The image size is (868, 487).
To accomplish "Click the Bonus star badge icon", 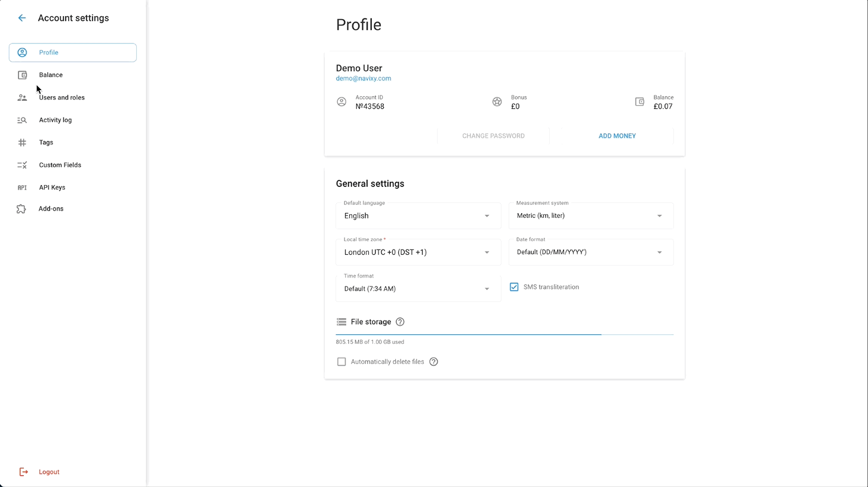I will (x=497, y=102).
